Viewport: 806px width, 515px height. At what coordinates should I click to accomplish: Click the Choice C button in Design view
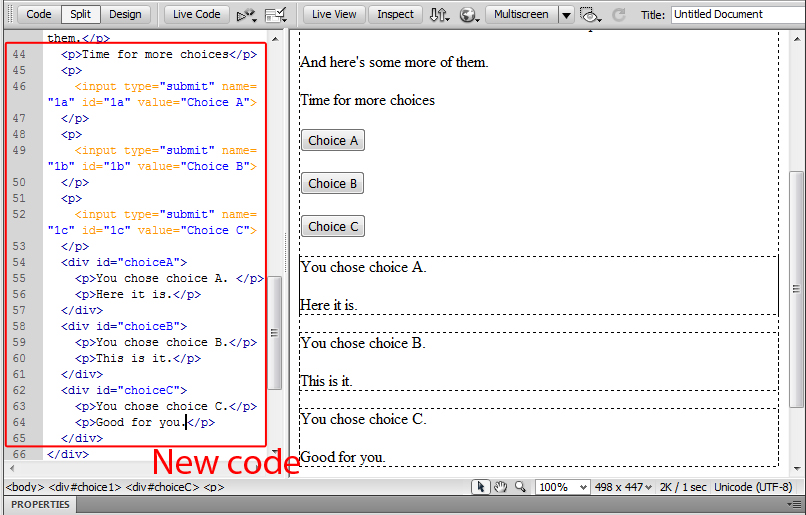[333, 227]
